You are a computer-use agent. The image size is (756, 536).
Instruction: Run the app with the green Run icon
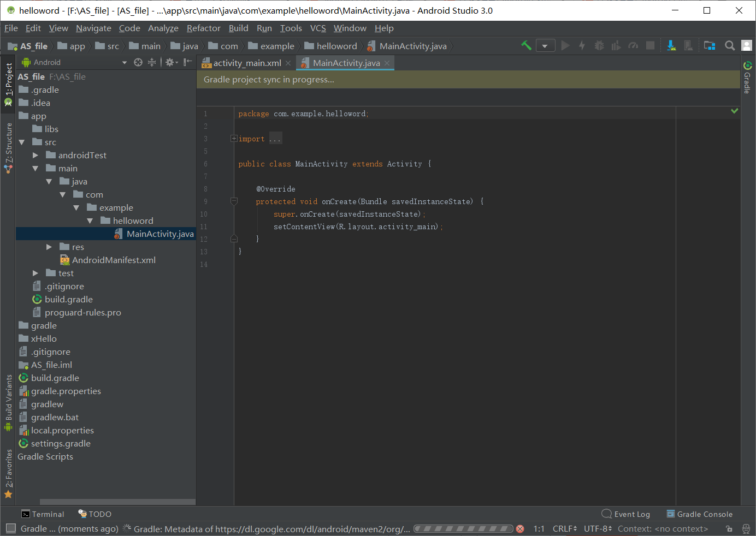tap(565, 46)
